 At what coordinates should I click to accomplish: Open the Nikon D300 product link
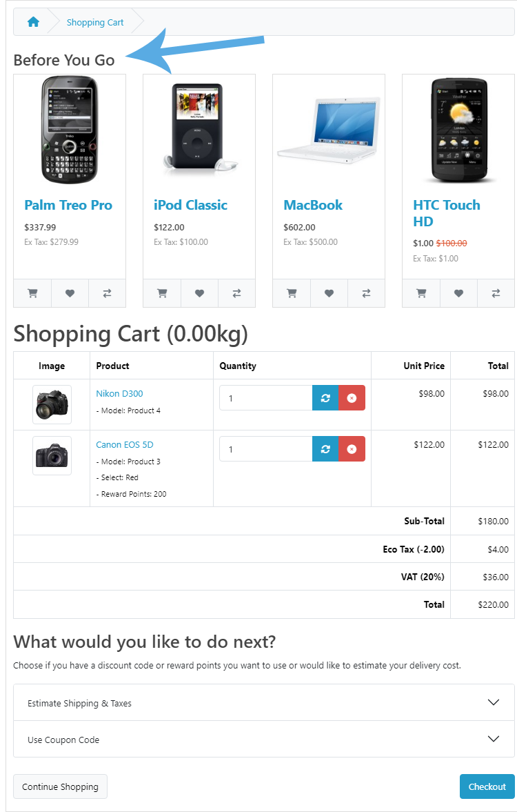click(119, 394)
